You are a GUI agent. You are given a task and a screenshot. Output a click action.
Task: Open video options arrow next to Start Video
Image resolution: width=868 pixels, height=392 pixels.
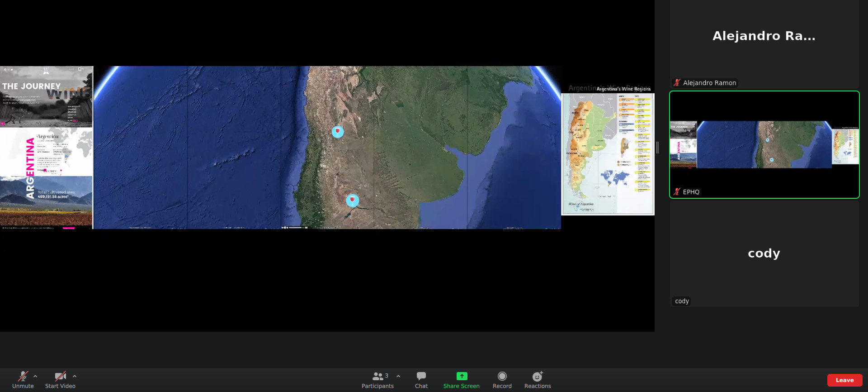[x=75, y=376]
